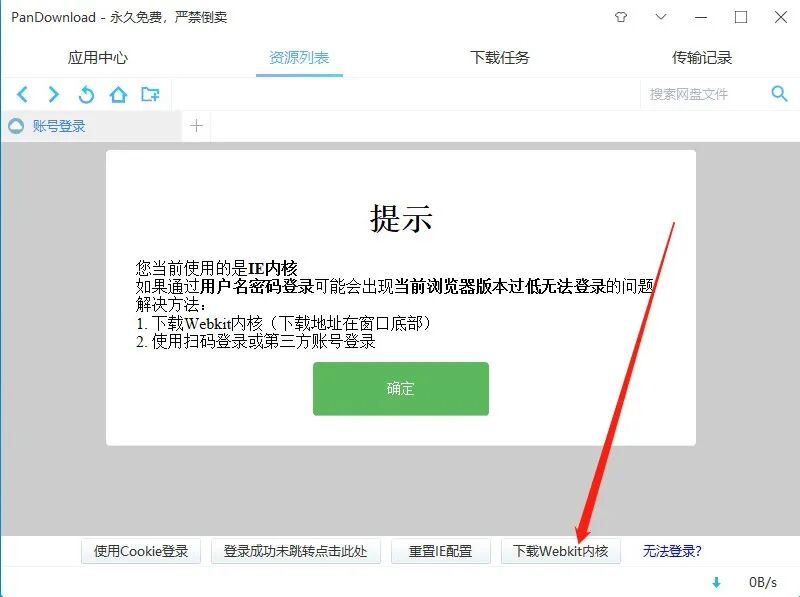Click 下载Webkit内核 button
Screen dimensions: 800x597
click(561, 551)
